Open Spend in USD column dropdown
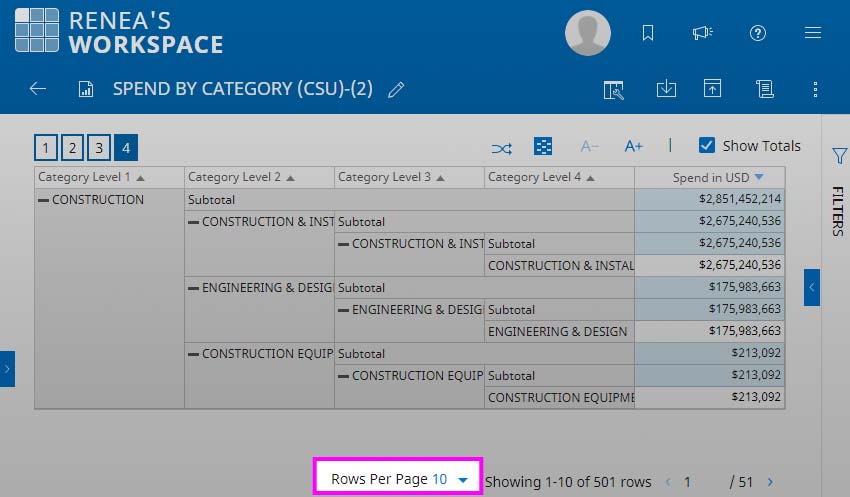 pos(759,177)
